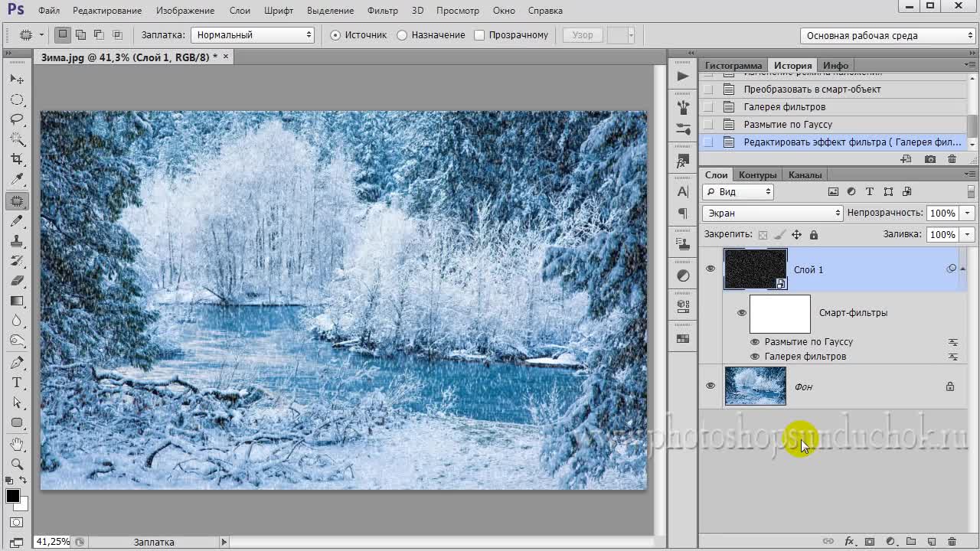Select the Elliptical Marquee tool
The width and height of the screenshot is (980, 551).
click(17, 100)
